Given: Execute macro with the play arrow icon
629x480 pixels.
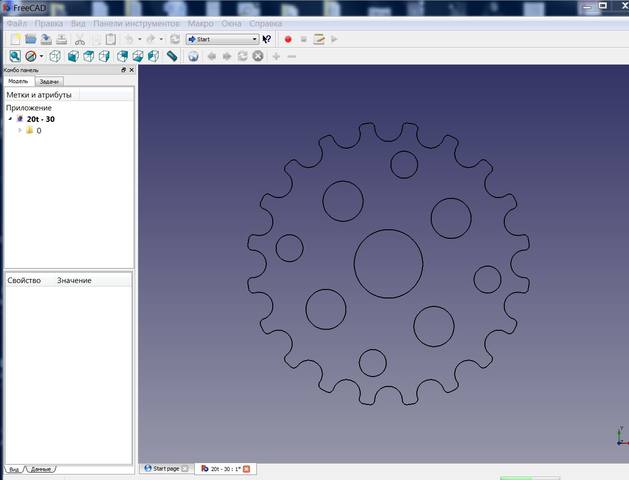Looking at the screenshot, I should coord(334,39).
